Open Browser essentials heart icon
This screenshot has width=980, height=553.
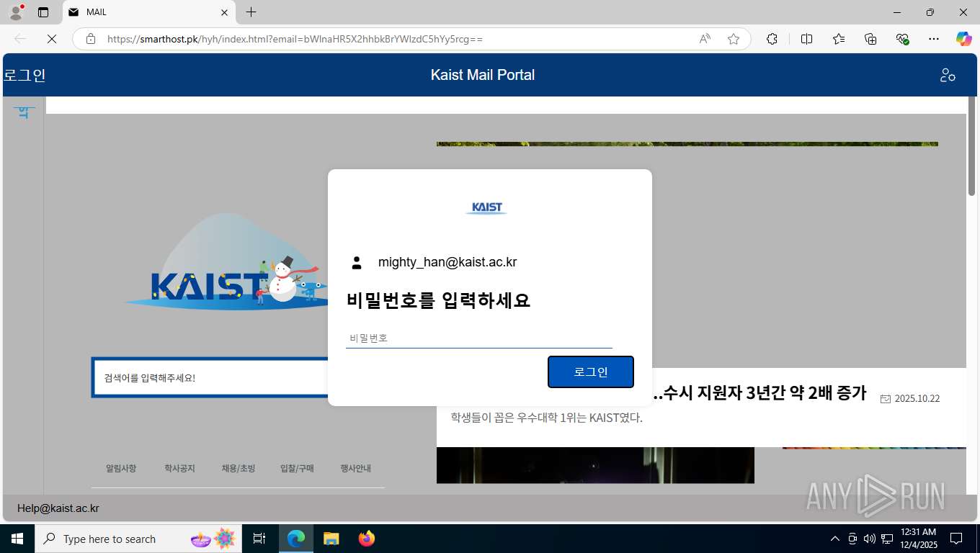pyautogui.click(x=902, y=39)
